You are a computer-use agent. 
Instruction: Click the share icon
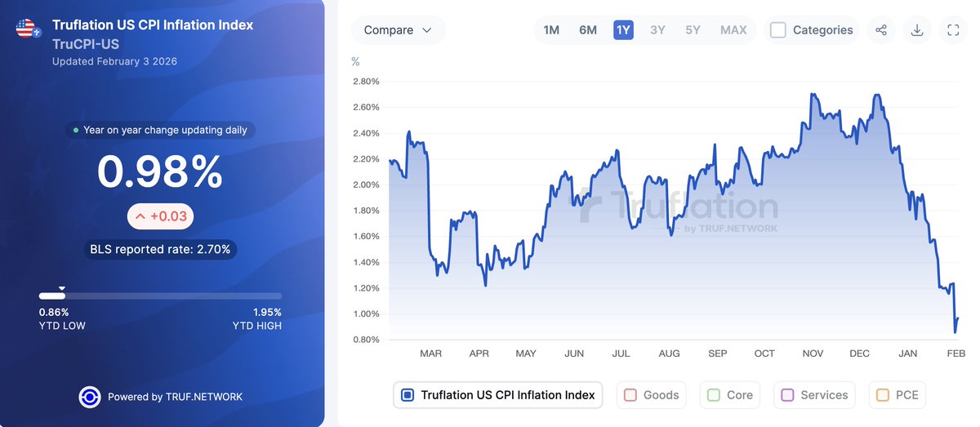coord(881,30)
